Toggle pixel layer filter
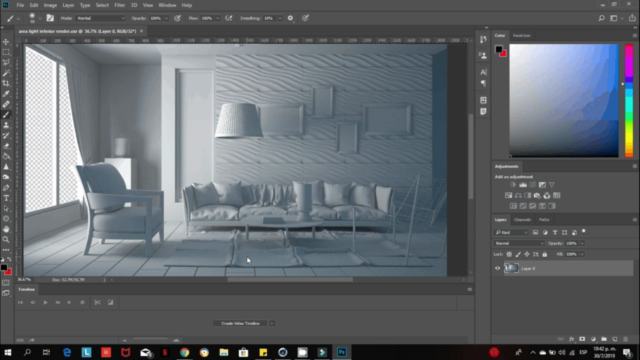The image size is (640, 360). click(x=535, y=232)
